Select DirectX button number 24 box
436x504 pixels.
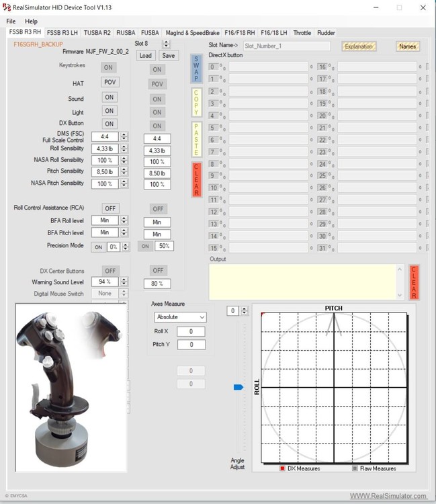tap(322, 164)
